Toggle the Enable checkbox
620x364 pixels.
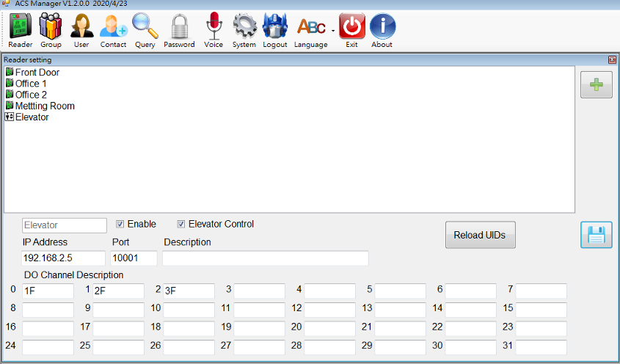[120, 225]
